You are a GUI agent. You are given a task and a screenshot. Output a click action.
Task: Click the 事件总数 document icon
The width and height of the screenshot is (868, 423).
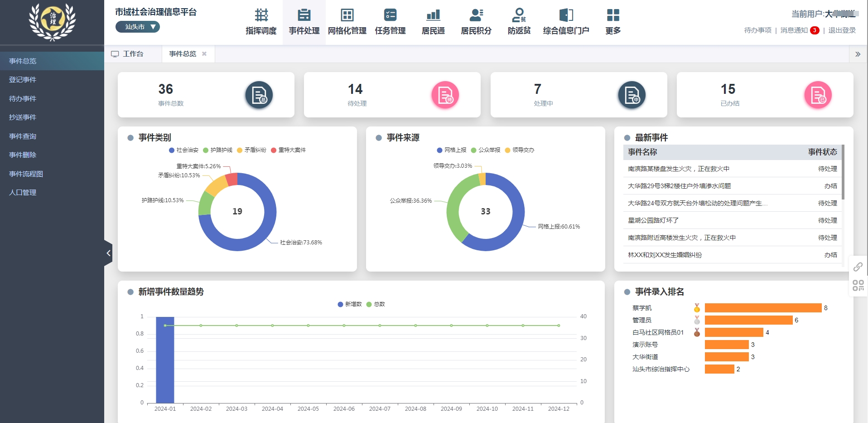259,95
